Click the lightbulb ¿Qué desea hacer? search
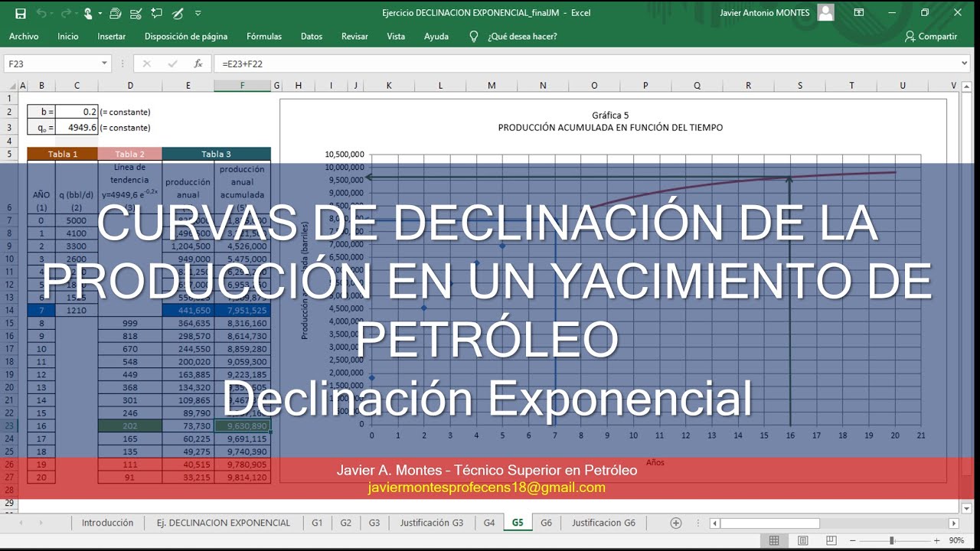The width and height of the screenshot is (980, 551). [x=514, y=36]
